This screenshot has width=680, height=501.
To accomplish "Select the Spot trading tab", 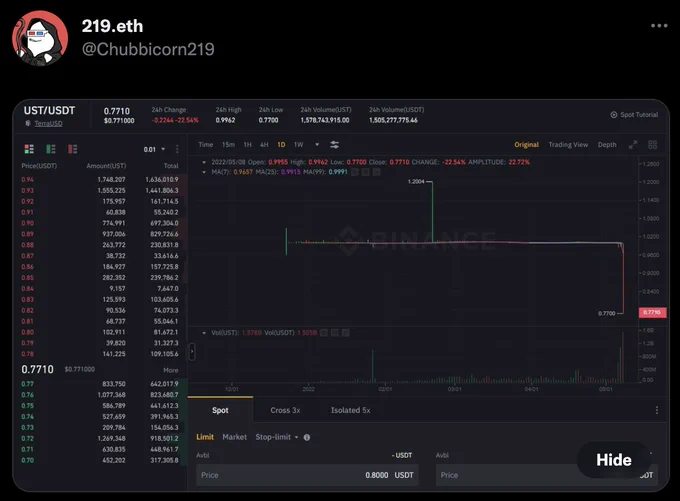I will point(220,410).
